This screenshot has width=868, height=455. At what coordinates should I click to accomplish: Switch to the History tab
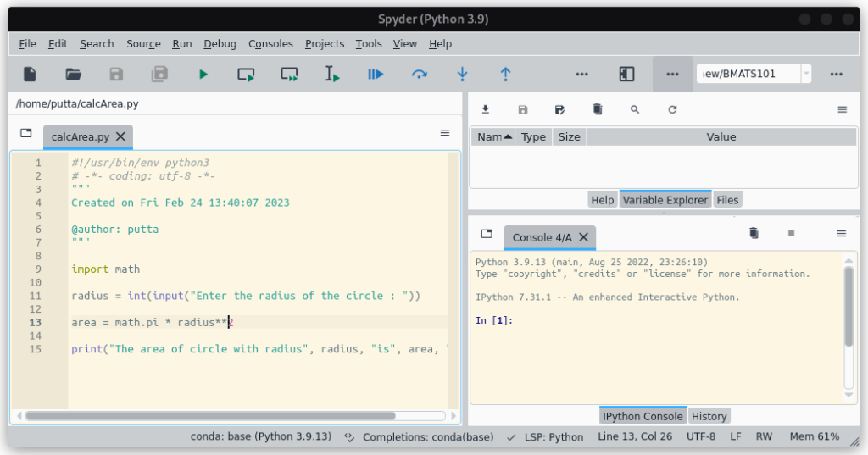pos(709,416)
